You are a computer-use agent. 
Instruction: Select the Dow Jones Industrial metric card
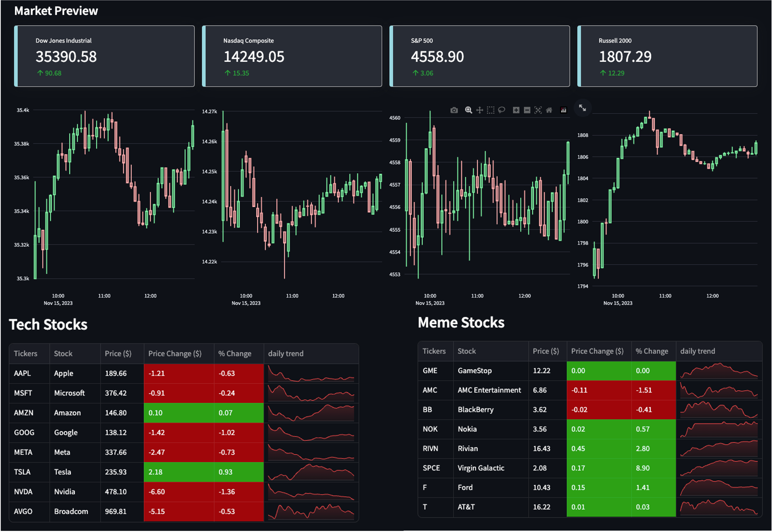coord(104,56)
